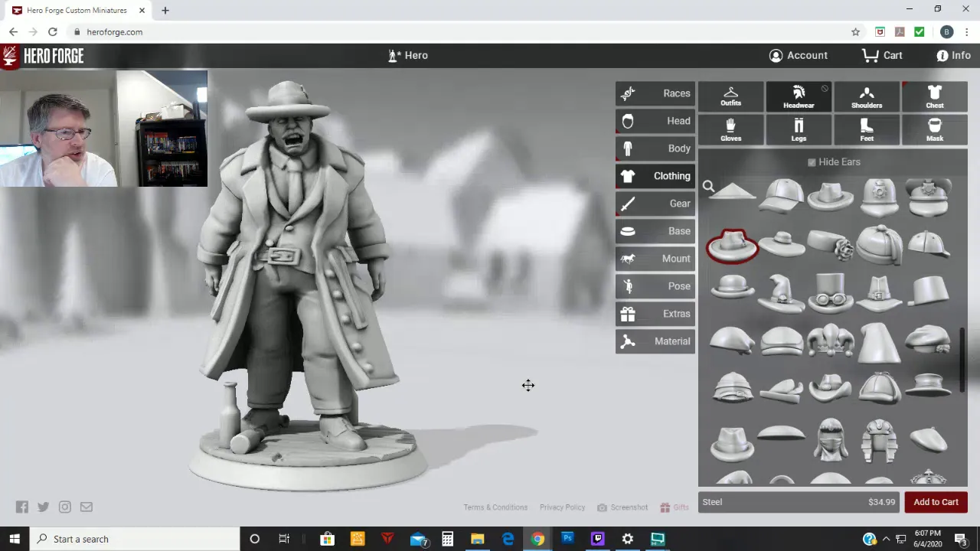Switch to the Mask tab
This screenshot has height=551, width=980.
[935, 129]
